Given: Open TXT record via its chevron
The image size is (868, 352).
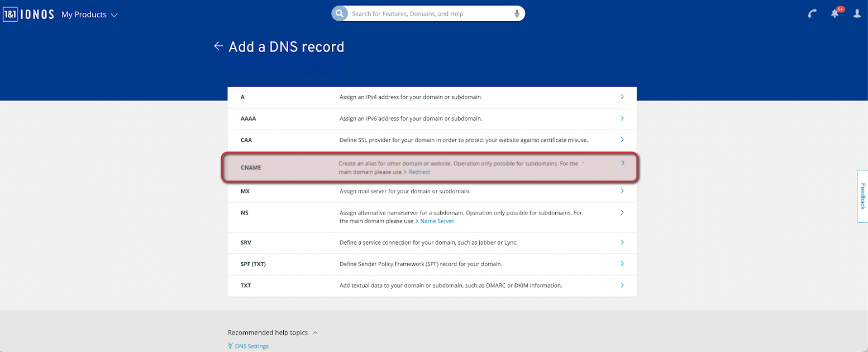Looking at the screenshot, I should point(622,286).
